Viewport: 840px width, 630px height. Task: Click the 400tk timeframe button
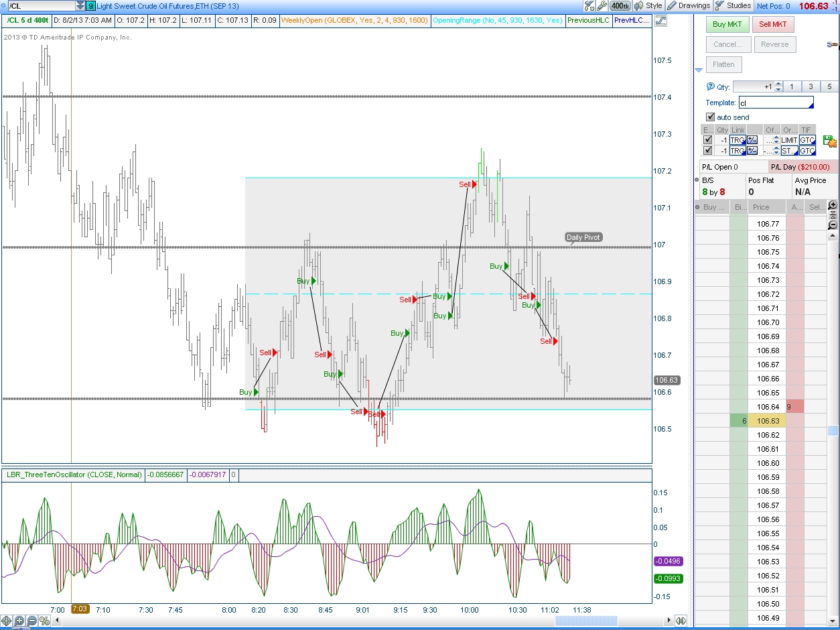coord(620,5)
